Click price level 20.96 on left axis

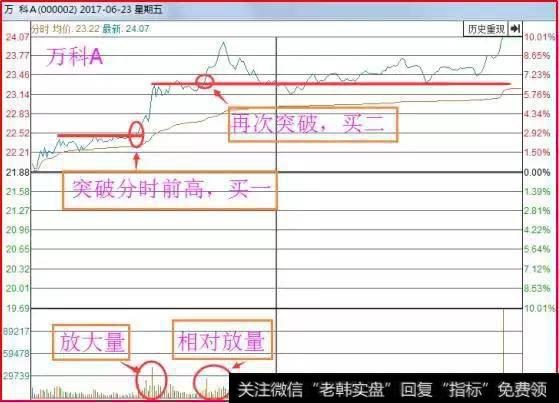tap(17, 230)
